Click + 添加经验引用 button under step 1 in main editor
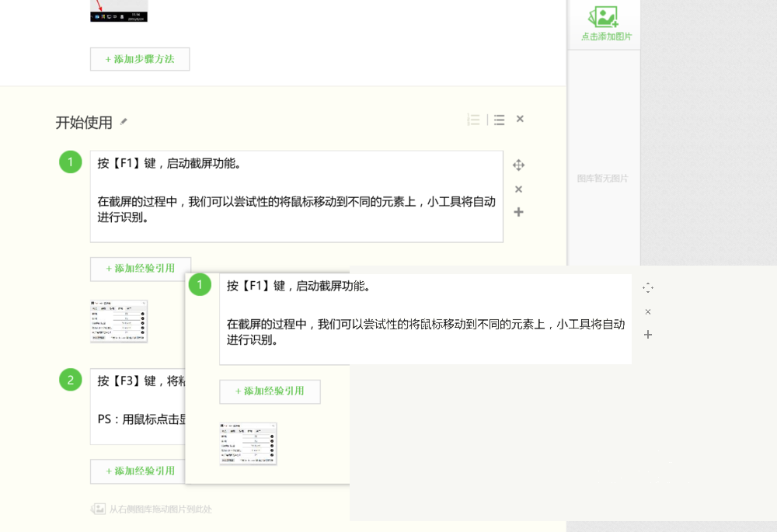This screenshot has height=532, width=777. (x=140, y=269)
